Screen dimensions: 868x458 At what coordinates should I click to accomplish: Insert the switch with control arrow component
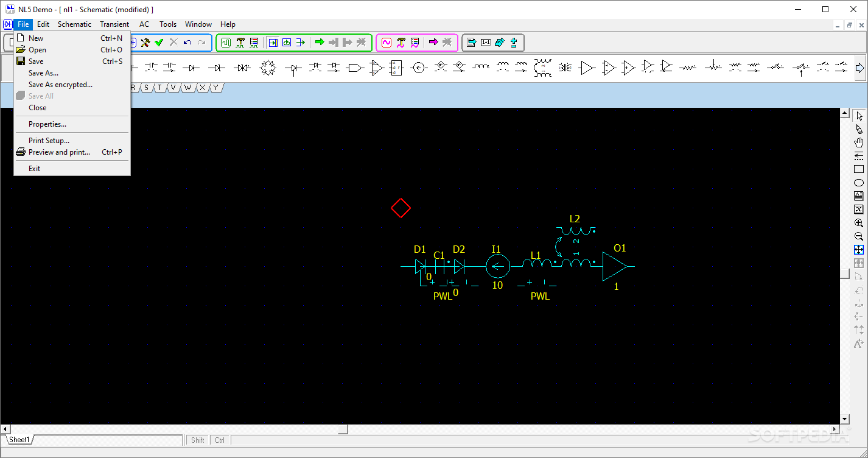801,68
